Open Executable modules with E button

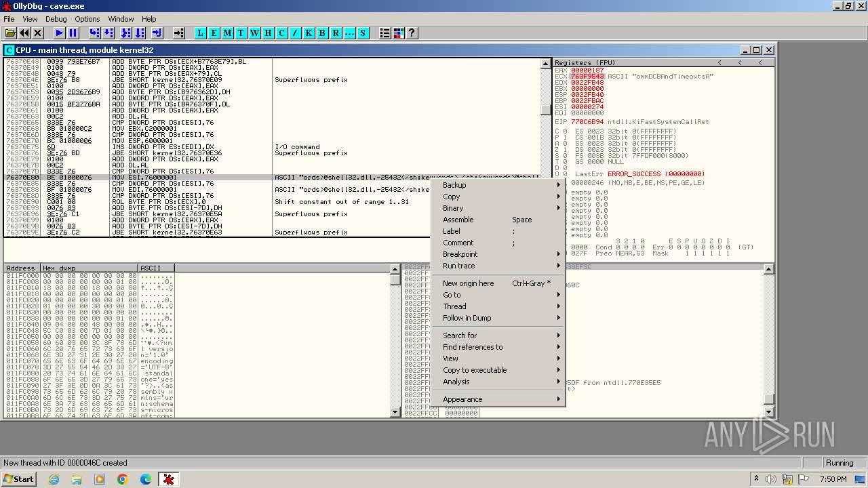click(x=214, y=33)
